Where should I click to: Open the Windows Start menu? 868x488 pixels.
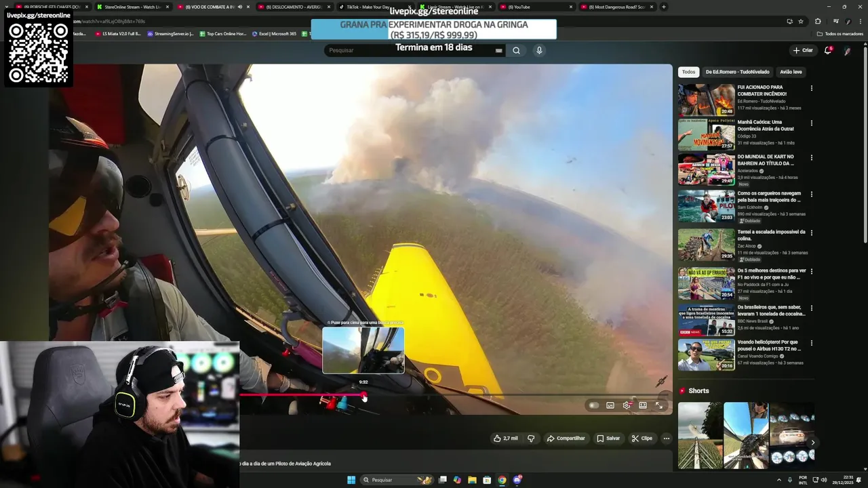click(x=351, y=480)
